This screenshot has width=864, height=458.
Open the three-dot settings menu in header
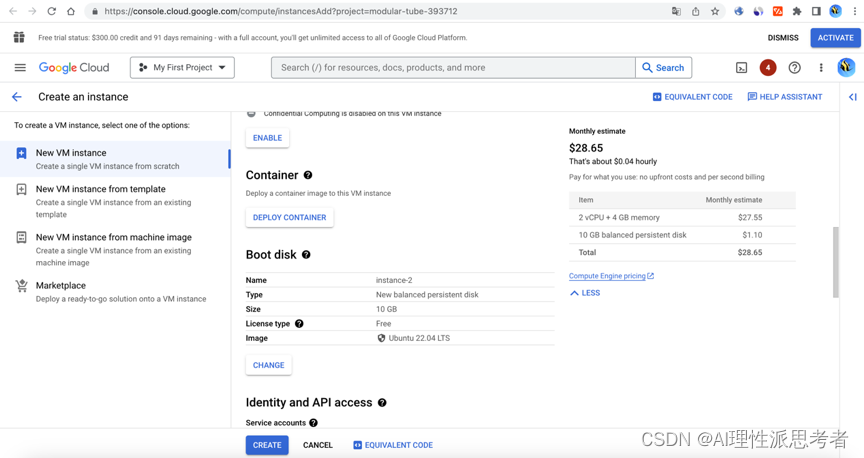point(821,68)
